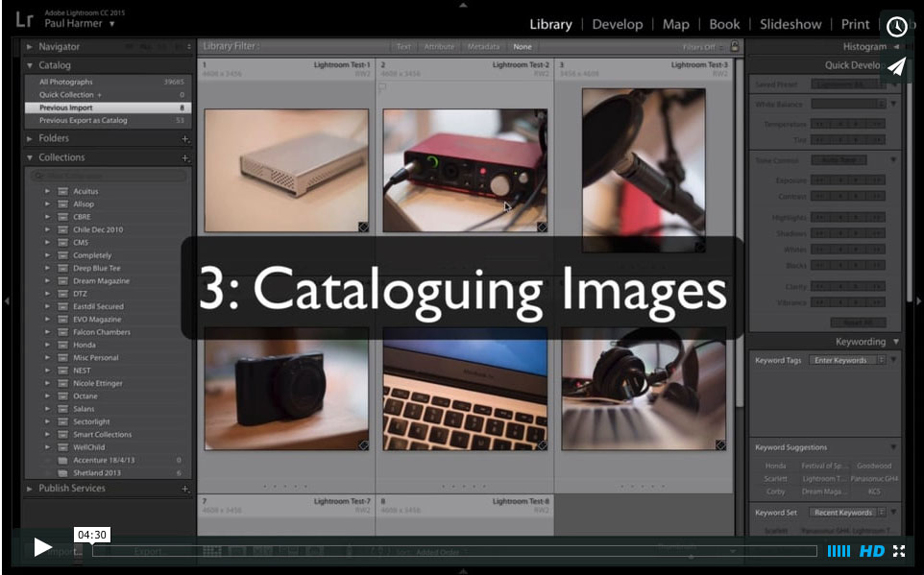This screenshot has height=575, width=924.
Task: Select All Photographs in Catalog
Action: click(108, 82)
